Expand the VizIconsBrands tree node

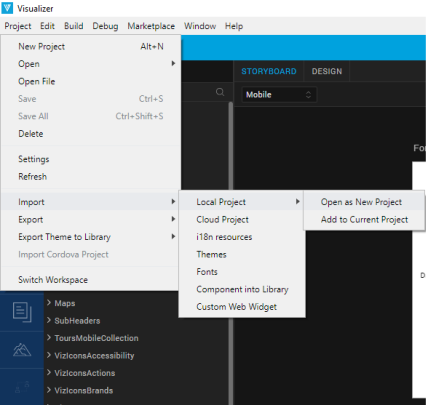pyautogui.click(x=49, y=390)
